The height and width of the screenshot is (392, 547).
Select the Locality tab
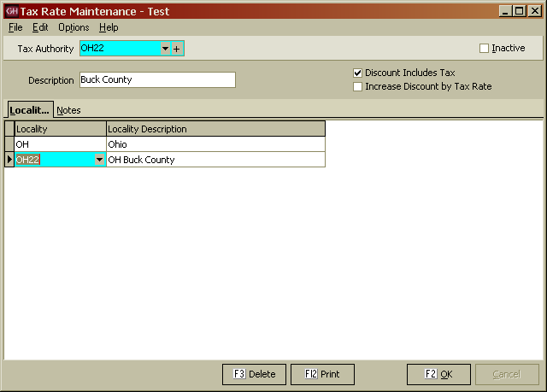(x=29, y=110)
